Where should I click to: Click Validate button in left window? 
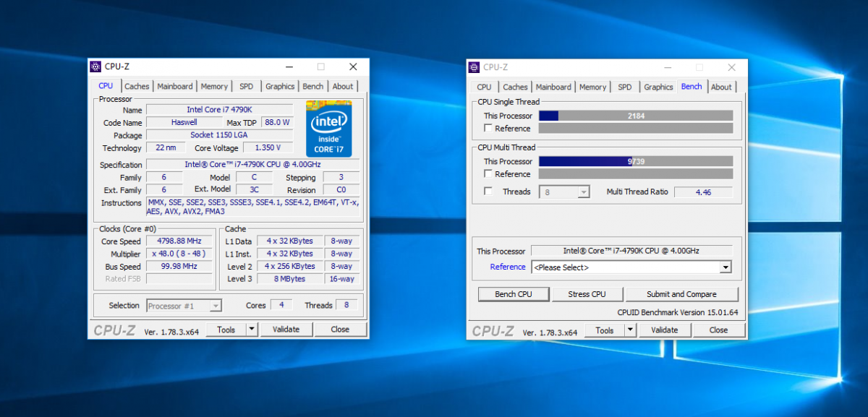click(x=286, y=330)
